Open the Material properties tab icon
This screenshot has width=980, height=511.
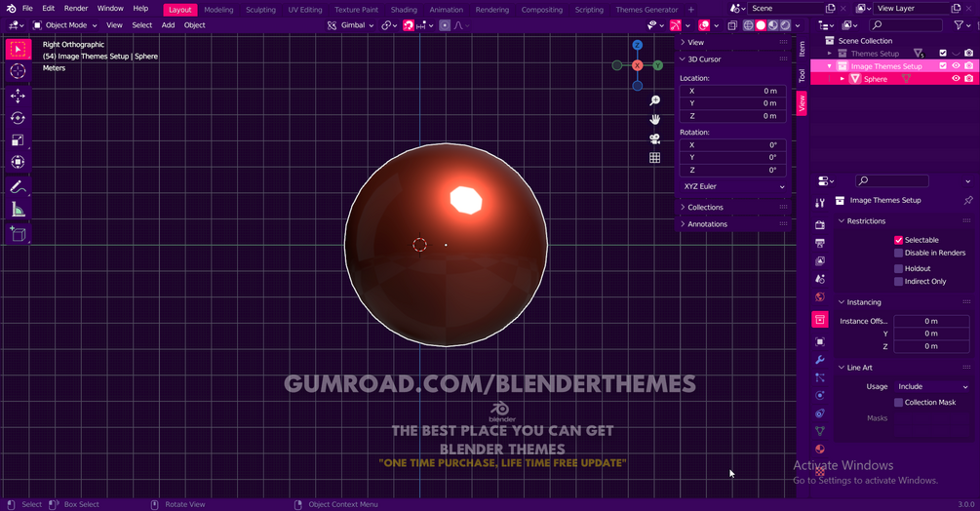point(820,450)
